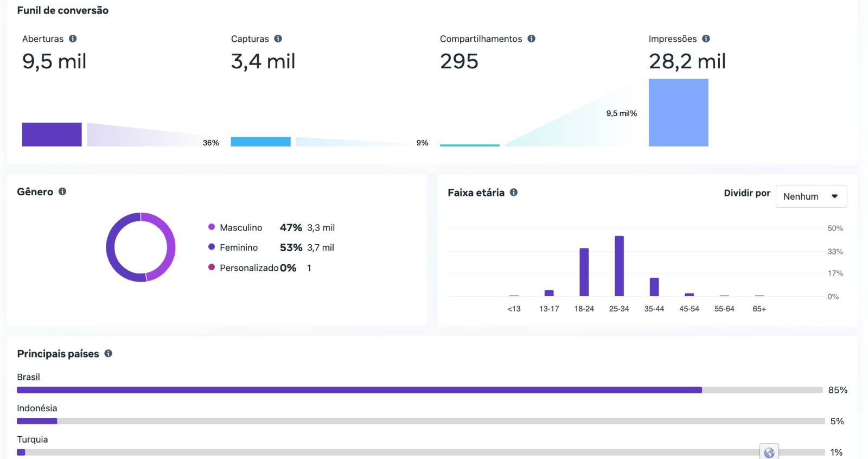This screenshot has height=459, width=868.
Task: Open the Dividir por Nenhum dropdown
Action: point(811,196)
